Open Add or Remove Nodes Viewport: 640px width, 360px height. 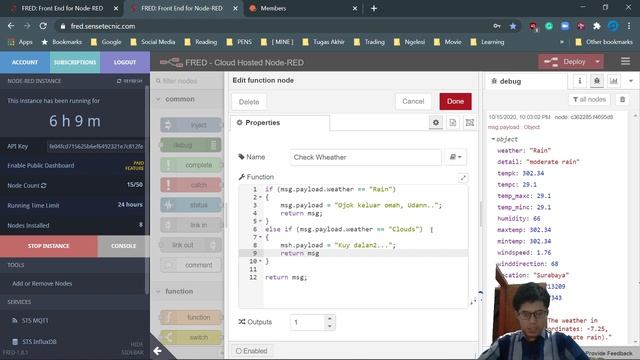[42, 283]
